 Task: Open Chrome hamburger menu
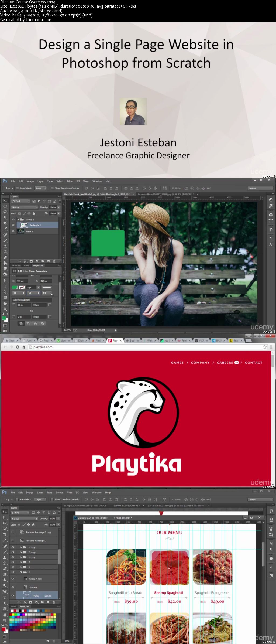pyautogui.click(x=271, y=347)
